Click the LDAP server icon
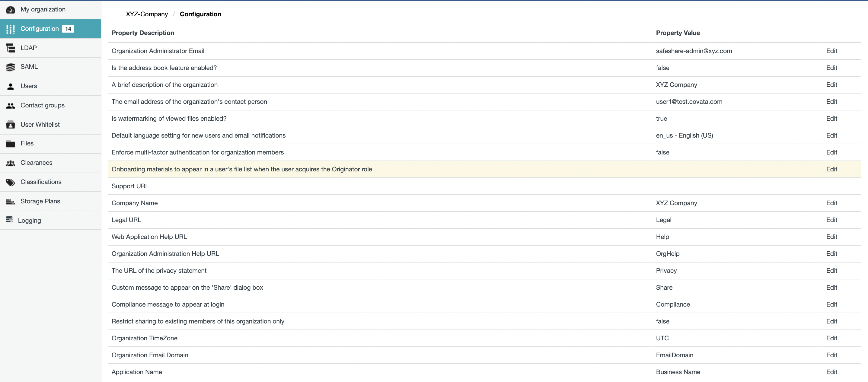 pos(11,48)
